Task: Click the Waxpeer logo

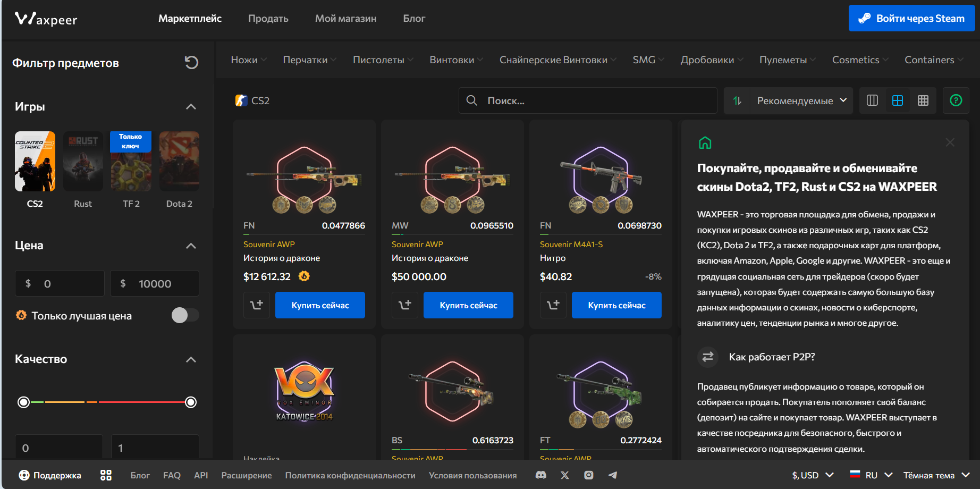Action: (46, 19)
